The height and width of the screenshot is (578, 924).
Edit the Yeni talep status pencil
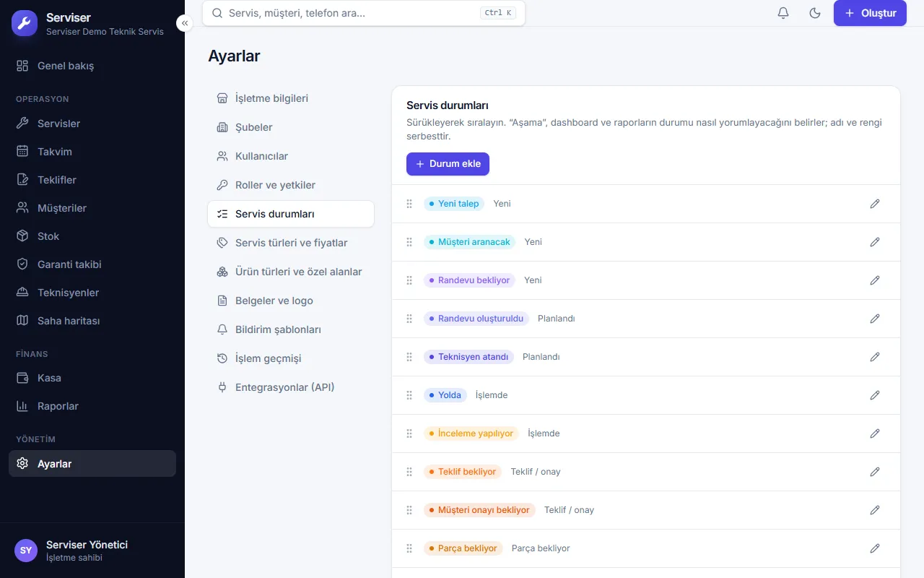tap(875, 204)
